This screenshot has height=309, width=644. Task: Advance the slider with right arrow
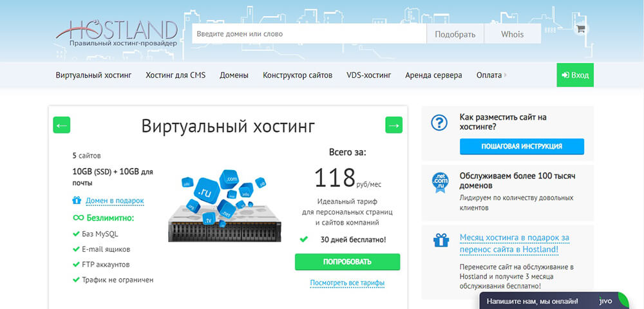click(x=393, y=125)
